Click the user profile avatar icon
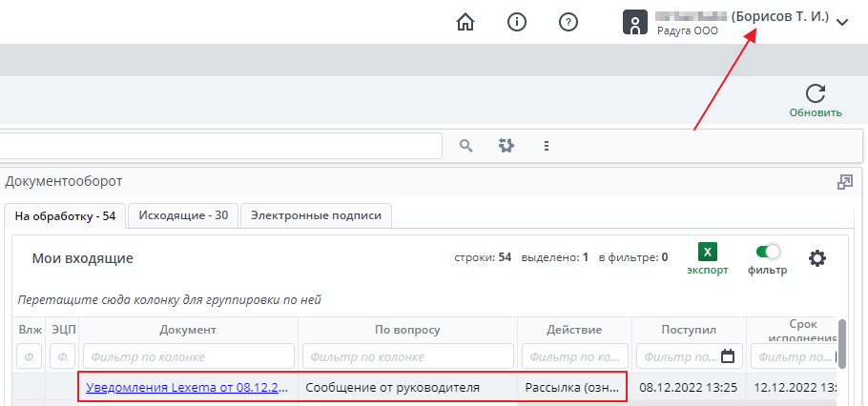868x406 pixels. click(x=635, y=22)
